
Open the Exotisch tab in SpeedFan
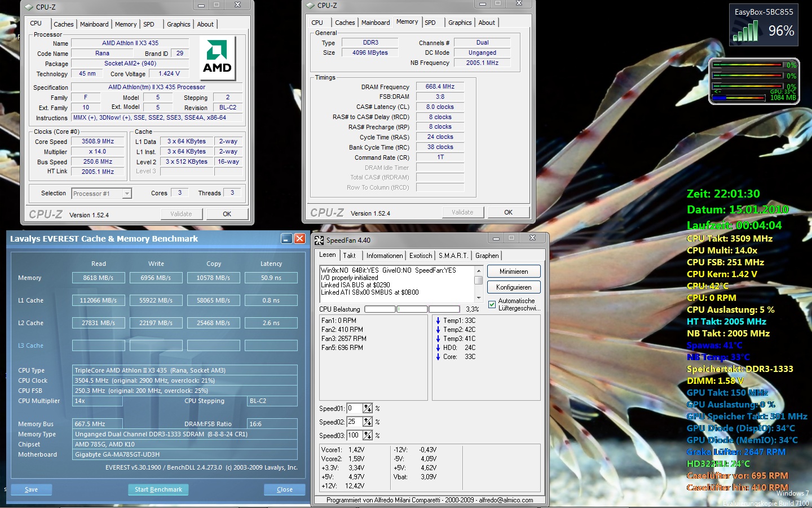(421, 256)
